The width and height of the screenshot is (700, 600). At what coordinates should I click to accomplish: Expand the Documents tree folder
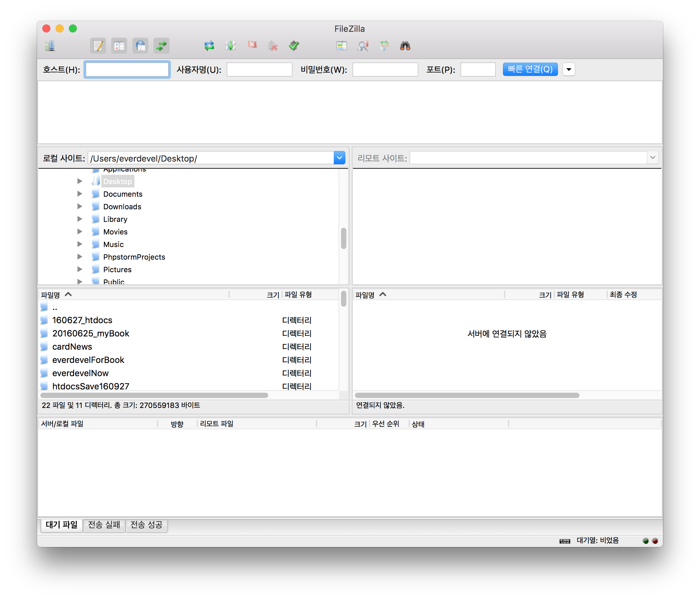click(x=80, y=194)
